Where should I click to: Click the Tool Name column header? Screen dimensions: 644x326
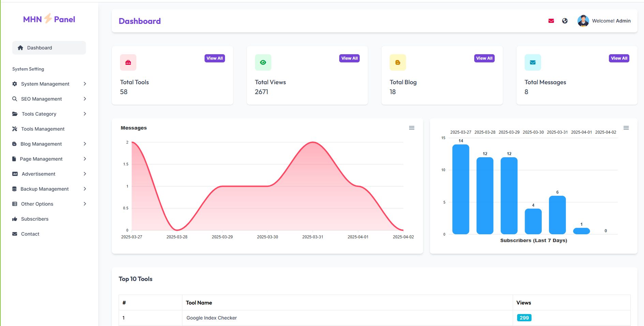pos(347,302)
